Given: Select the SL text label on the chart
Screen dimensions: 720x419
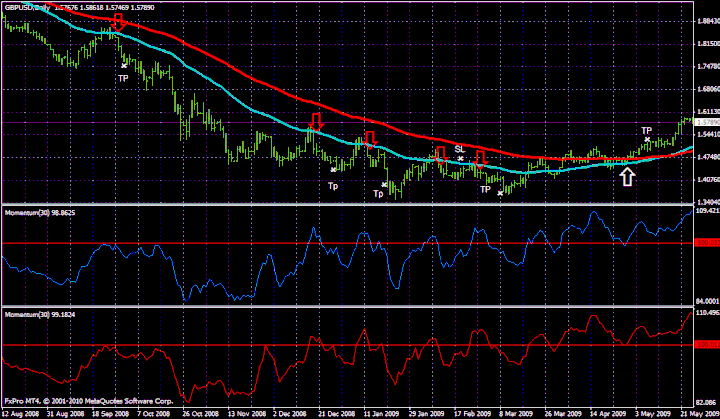Looking at the screenshot, I should 460,149.
